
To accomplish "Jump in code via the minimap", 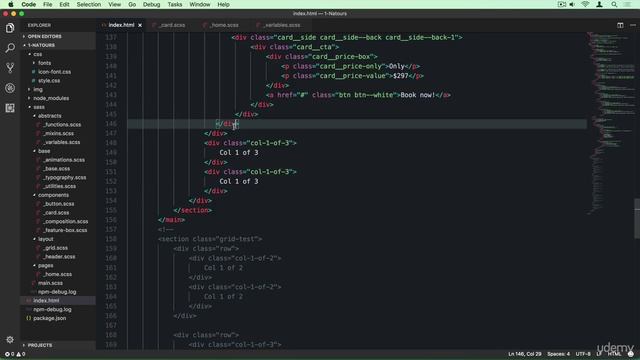I will pos(610,122).
